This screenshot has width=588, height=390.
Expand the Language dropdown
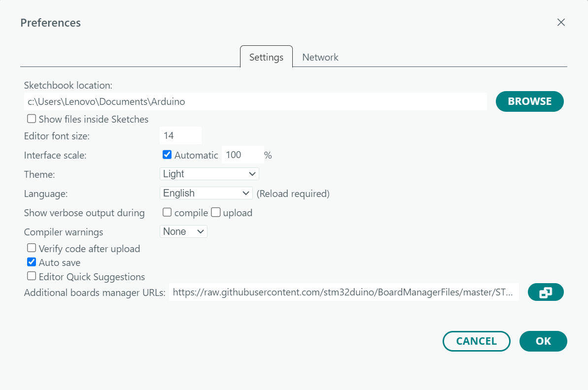pos(206,193)
